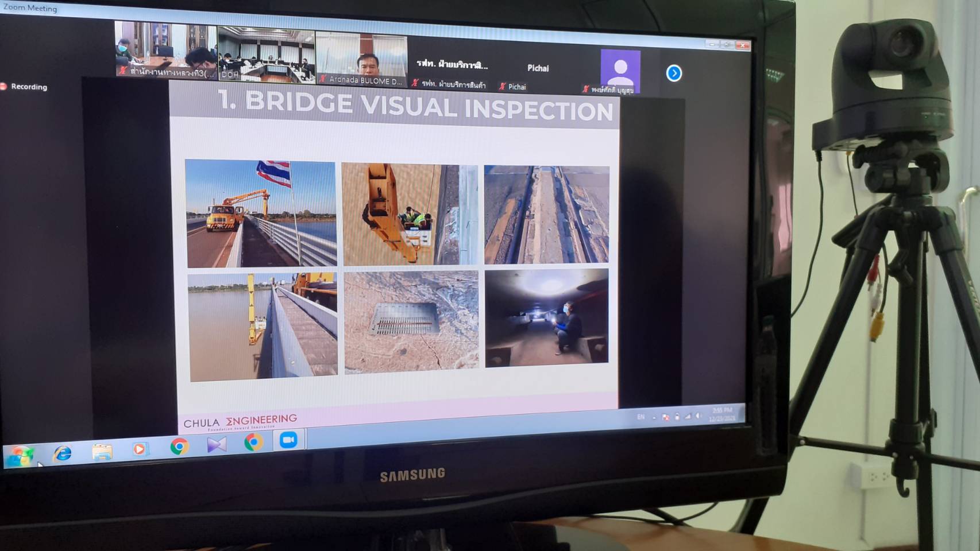980x551 pixels.
Task: Select the สำนักงานทางหลวงที่3 video tile
Action: click(x=165, y=51)
